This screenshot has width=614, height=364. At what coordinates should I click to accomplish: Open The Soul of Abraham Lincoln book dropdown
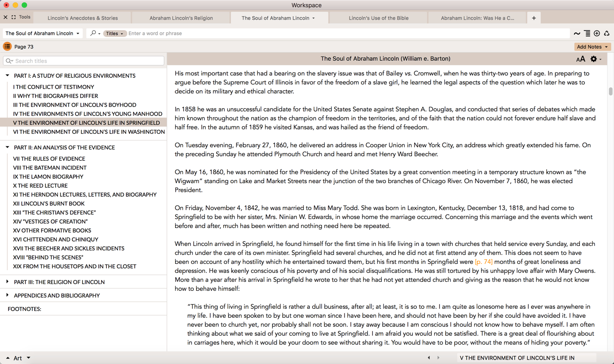coord(42,33)
